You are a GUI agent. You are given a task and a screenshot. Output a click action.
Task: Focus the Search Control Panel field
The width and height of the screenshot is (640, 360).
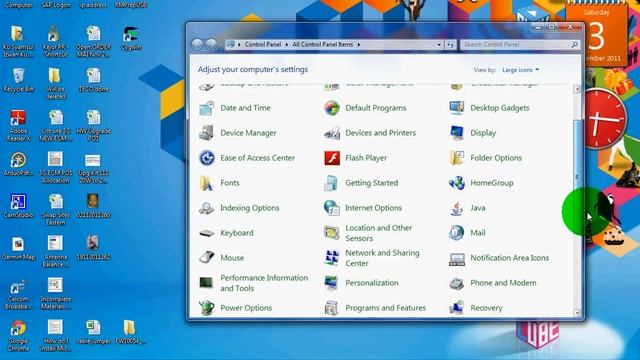[x=520, y=44]
